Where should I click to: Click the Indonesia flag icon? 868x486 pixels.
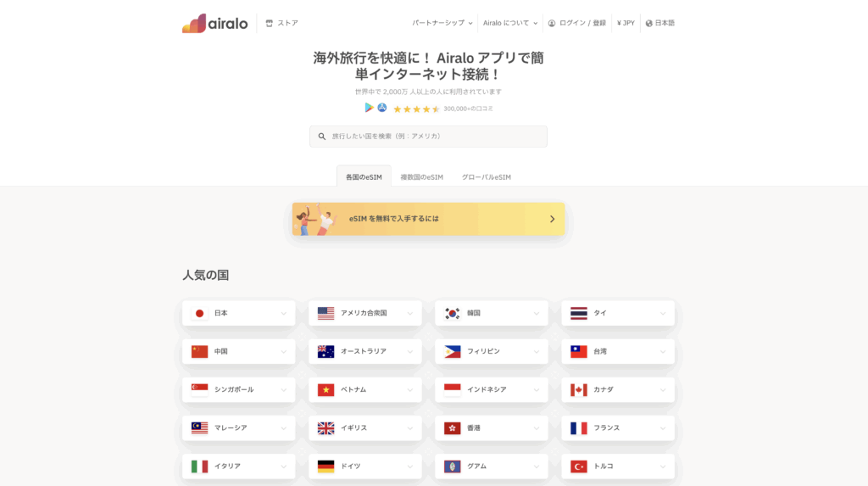coord(453,389)
